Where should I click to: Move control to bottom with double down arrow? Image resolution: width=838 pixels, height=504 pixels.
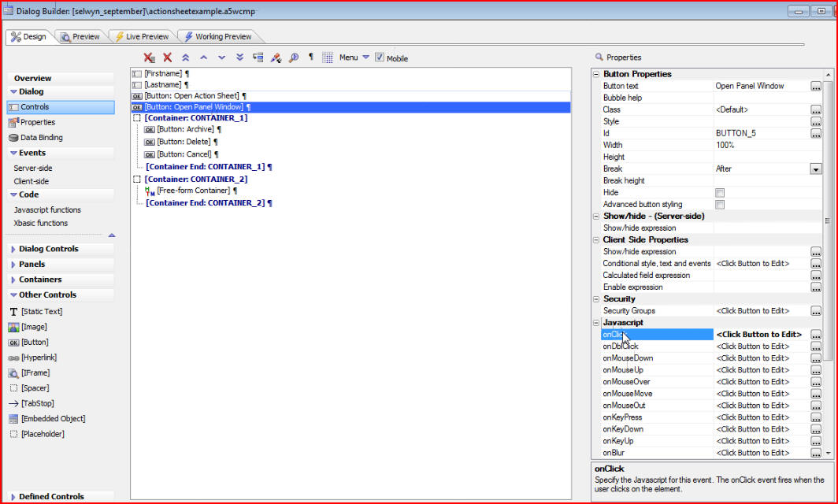tap(240, 57)
